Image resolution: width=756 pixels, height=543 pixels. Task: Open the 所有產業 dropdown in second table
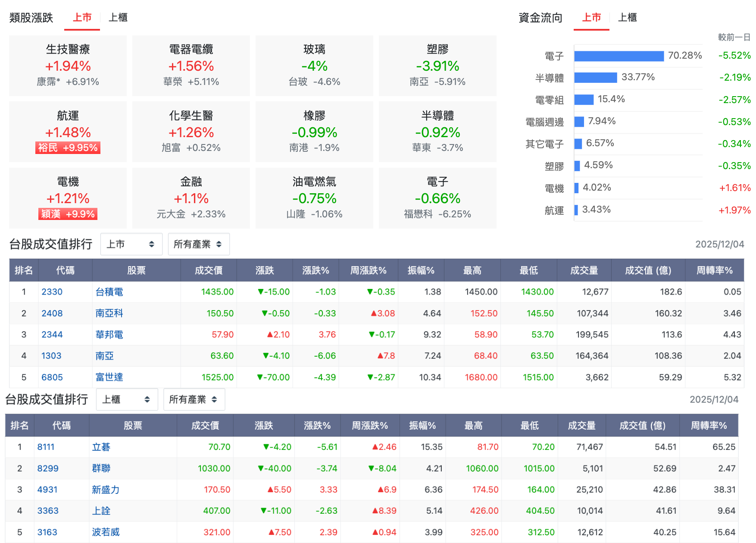point(194,399)
